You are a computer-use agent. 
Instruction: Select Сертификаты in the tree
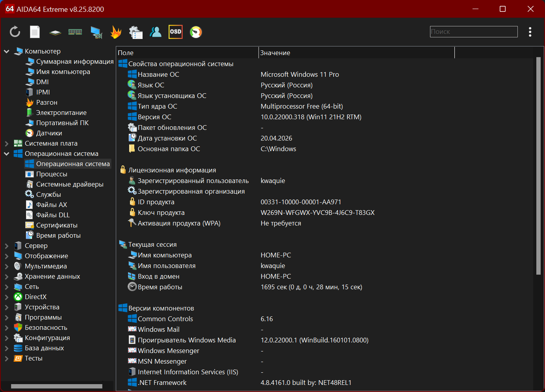52,225
